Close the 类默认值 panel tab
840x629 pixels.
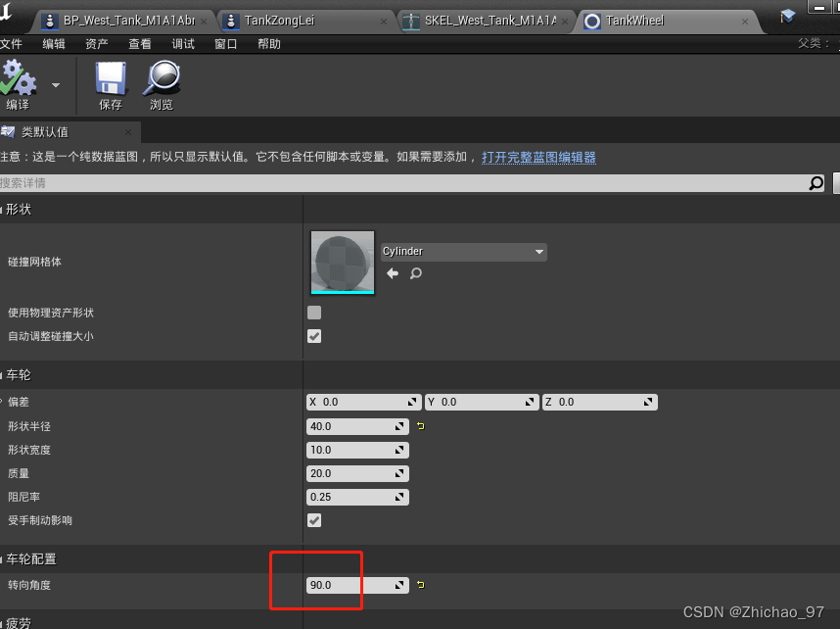point(128,132)
